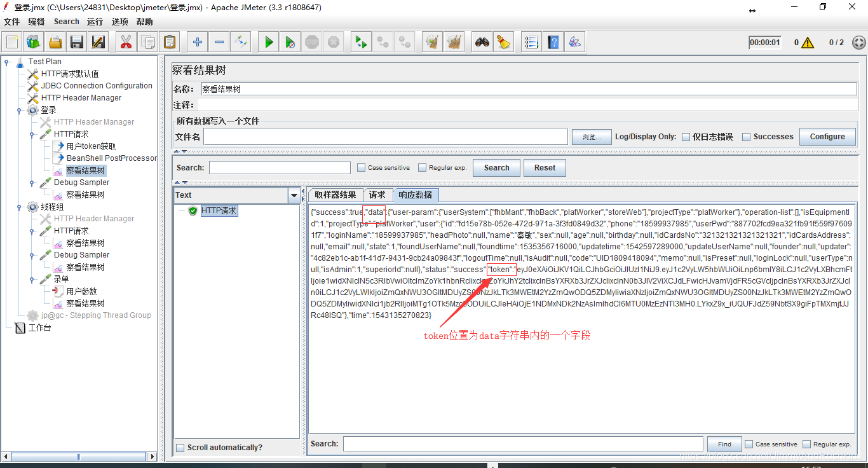Click the Cut scissors icon
The width and height of the screenshot is (868, 468).
coord(126,43)
